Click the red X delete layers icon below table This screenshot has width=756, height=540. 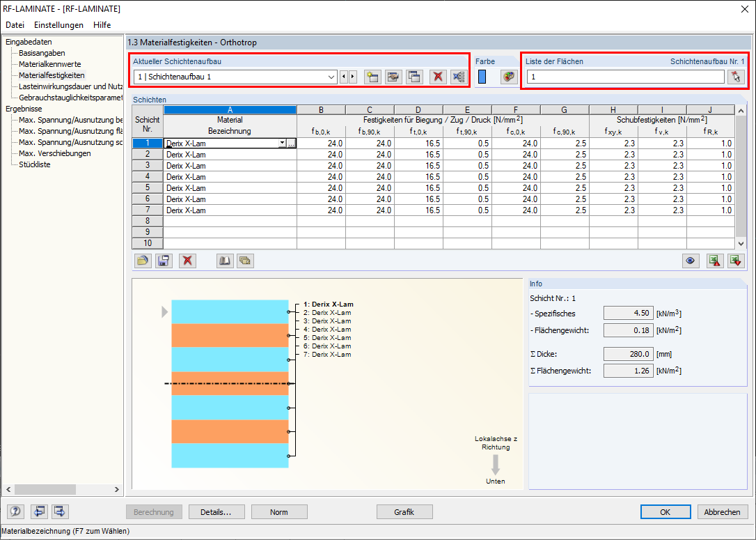click(187, 261)
